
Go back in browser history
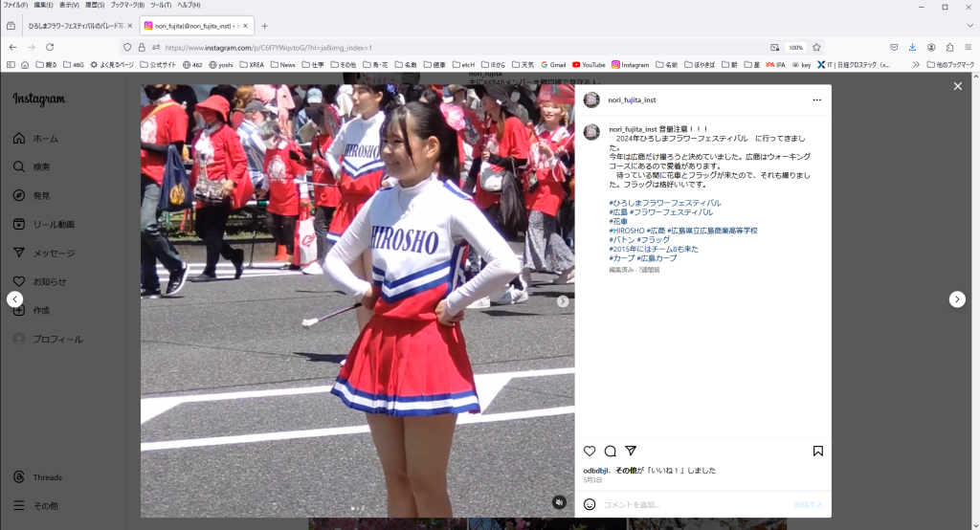click(x=12, y=48)
